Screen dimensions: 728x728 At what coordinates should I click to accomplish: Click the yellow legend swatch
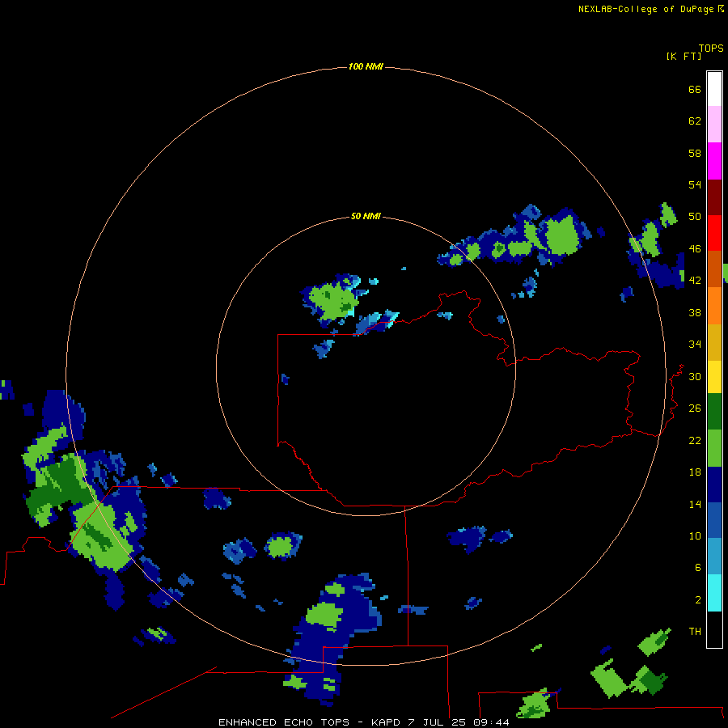[714, 377]
